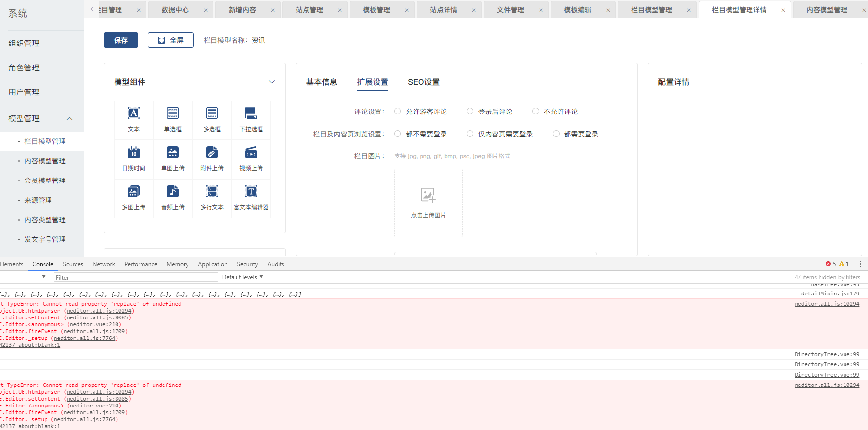Viewport: 868px width, 430px height.
Task: Enable the 都需要登录 radio option
Action: (x=556, y=134)
